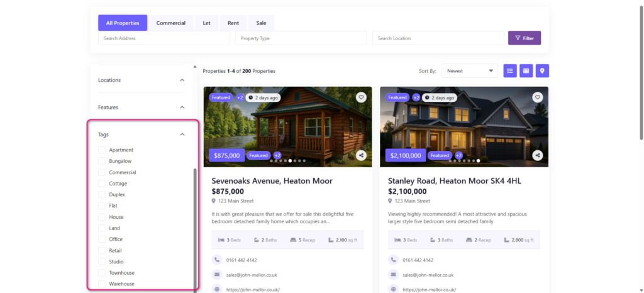Collapse the Tags section chevron
The height and width of the screenshot is (293, 644).
point(182,135)
